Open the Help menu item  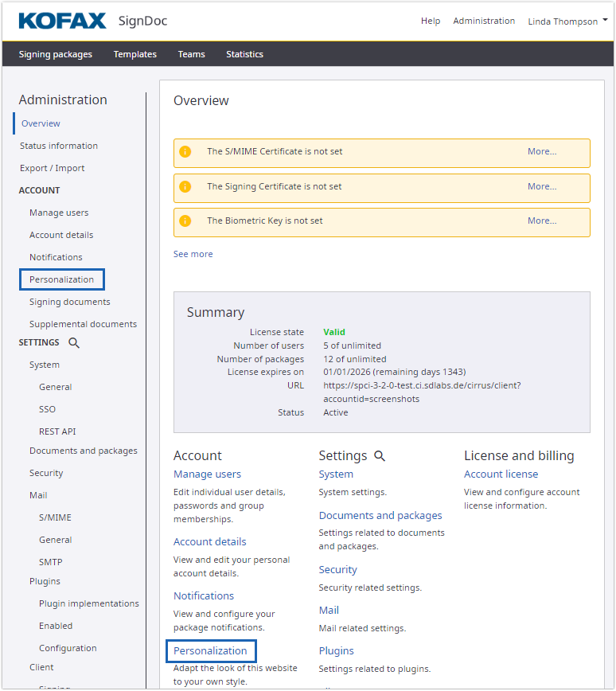431,21
